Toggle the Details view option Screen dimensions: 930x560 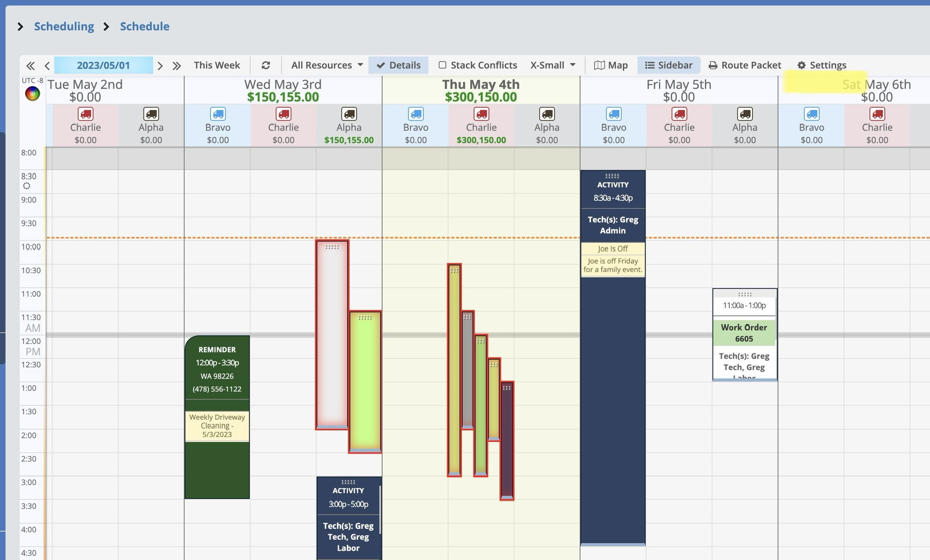point(398,65)
